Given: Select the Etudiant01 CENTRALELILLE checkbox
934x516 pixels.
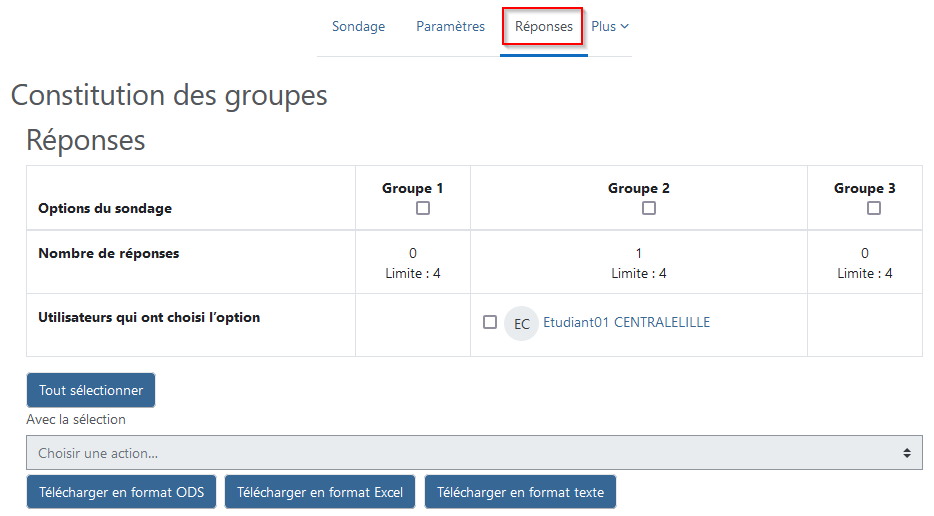Looking at the screenshot, I should (490, 322).
